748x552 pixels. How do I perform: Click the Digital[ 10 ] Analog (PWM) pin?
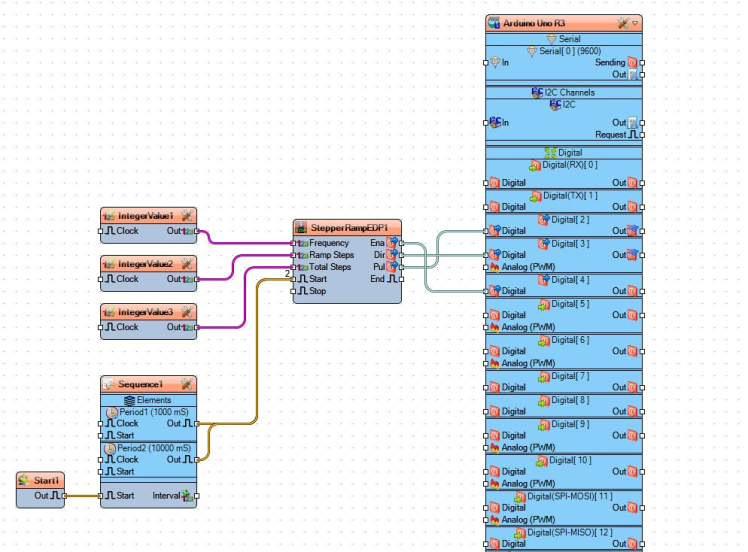487,483
